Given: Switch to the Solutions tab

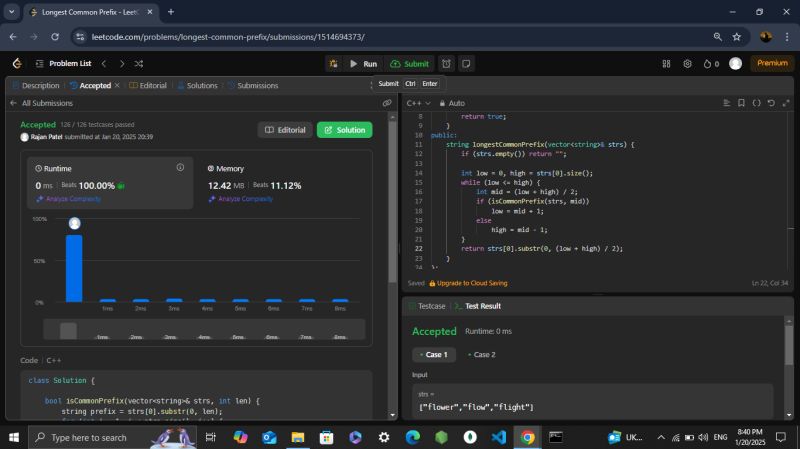Looking at the screenshot, I should (197, 86).
